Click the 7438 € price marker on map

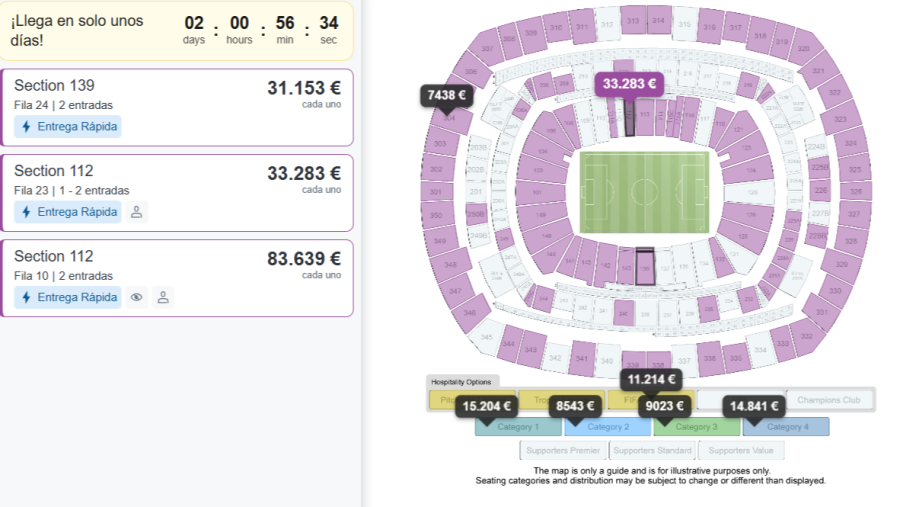[447, 95]
